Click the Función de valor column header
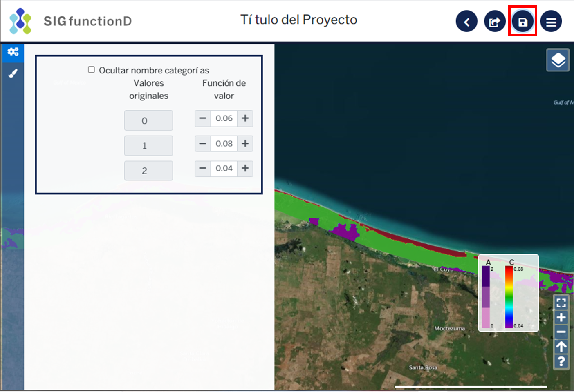The image size is (574, 392). click(224, 89)
